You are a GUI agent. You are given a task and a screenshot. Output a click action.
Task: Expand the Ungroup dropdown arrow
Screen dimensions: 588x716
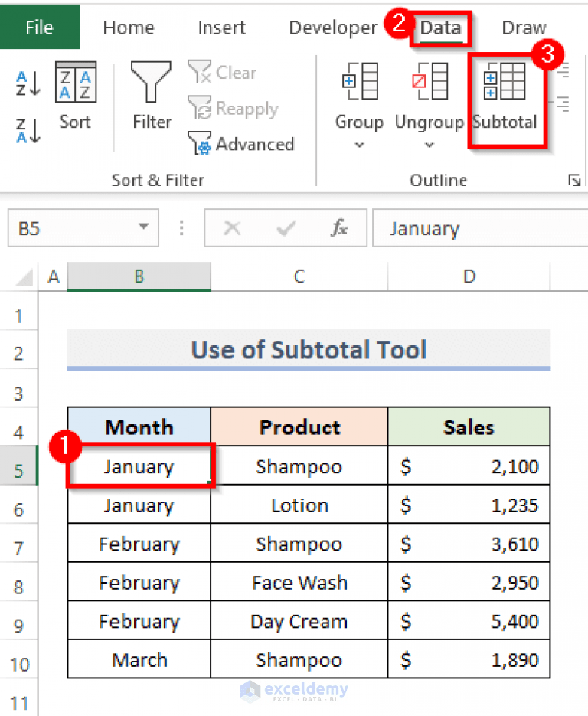point(429,144)
